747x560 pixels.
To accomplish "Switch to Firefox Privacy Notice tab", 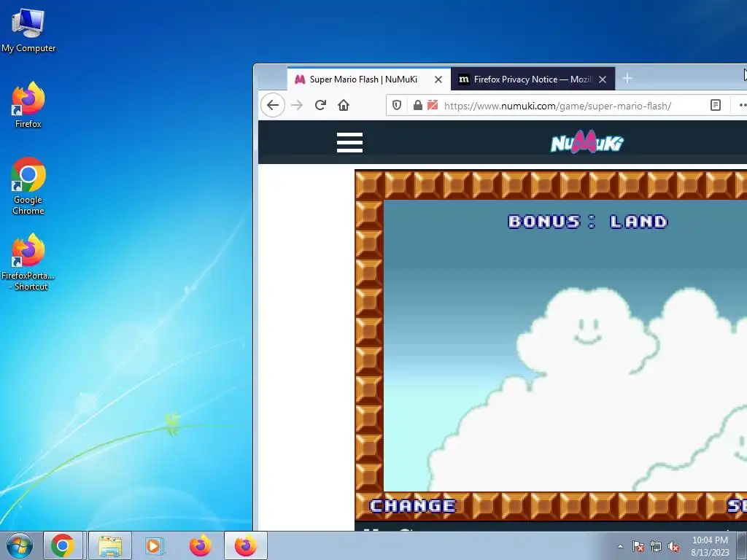I will pos(533,79).
